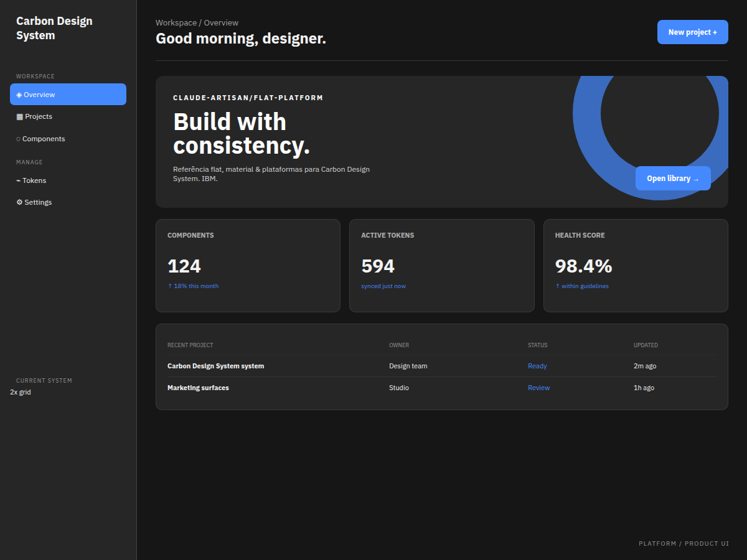Click the up arrow in Health Score card
The width and height of the screenshot is (747, 560).
point(557,286)
